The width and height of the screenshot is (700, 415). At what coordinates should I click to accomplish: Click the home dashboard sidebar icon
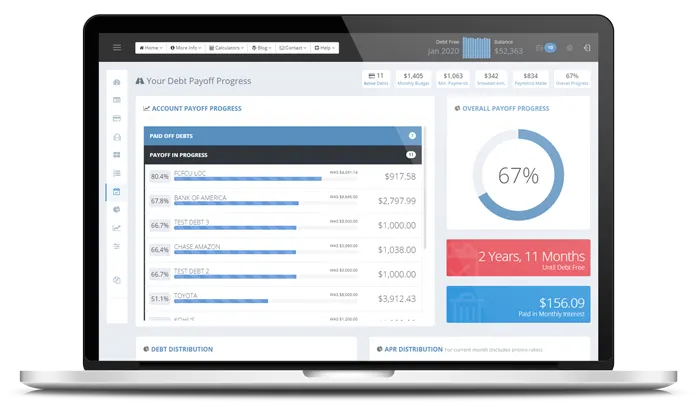click(x=117, y=82)
